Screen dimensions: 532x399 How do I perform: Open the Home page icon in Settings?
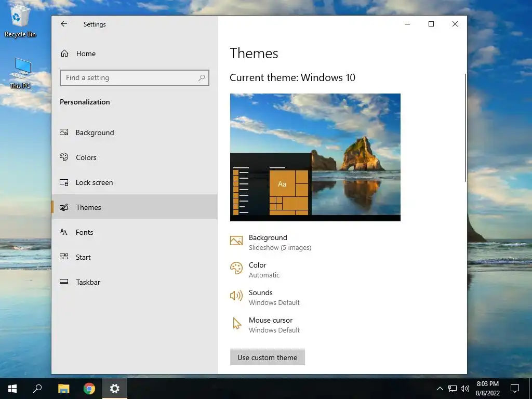(x=64, y=54)
